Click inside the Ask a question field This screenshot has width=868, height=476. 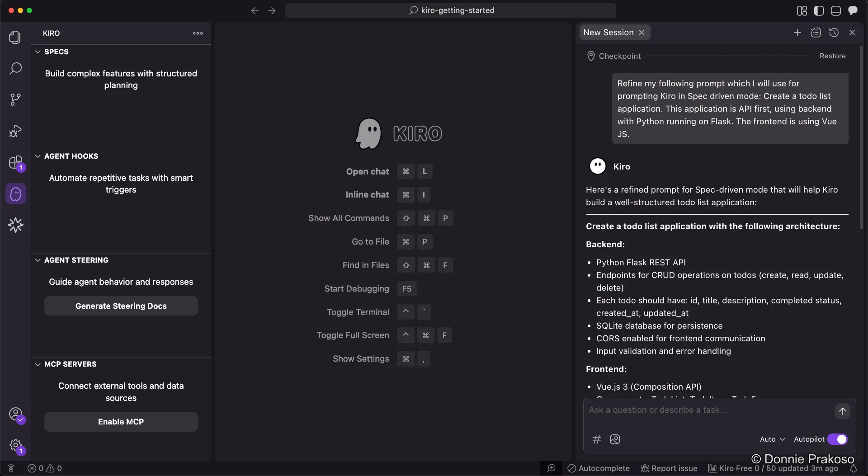point(678,410)
